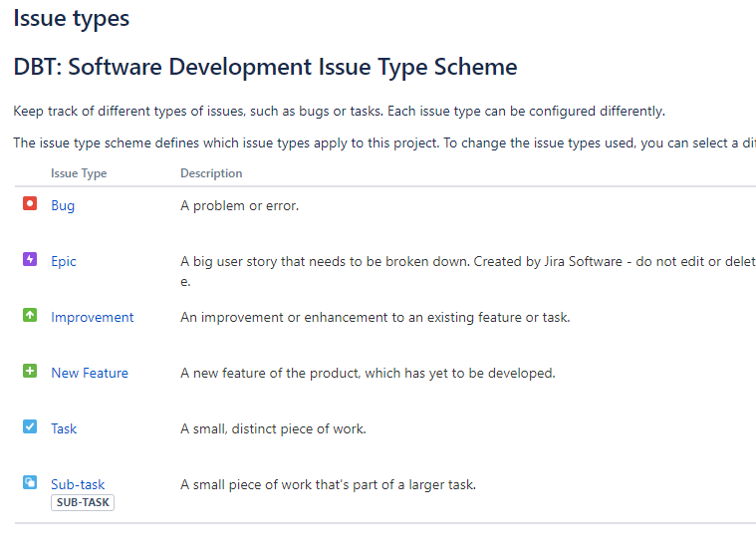Click the purple Epic lightning icon
Screen dimensions: 756x553
tap(30, 259)
